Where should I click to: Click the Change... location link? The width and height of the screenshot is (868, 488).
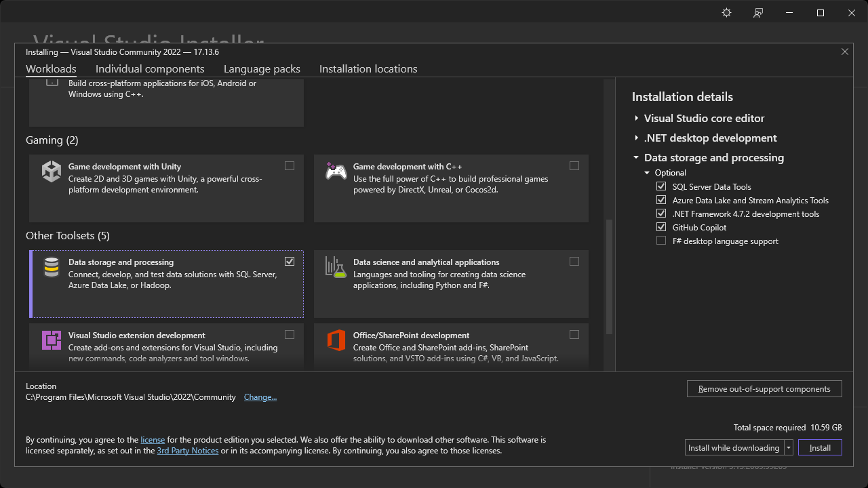pos(260,396)
